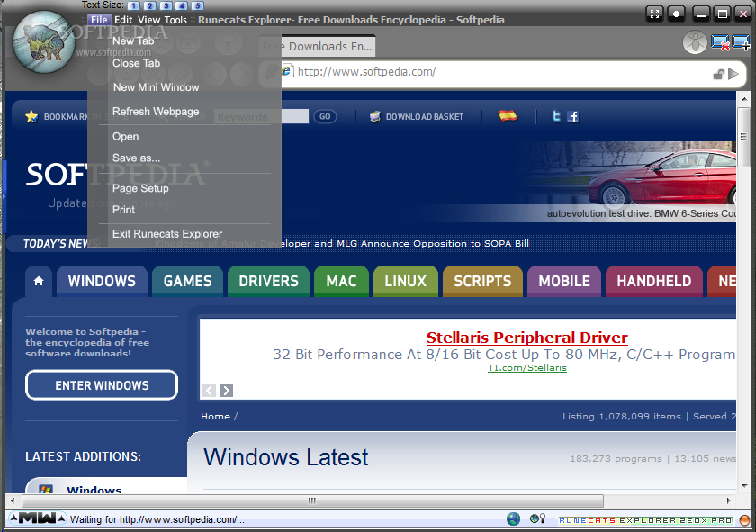This screenshot has width=756, height=532.
Task: Select Exit Runecats Explorer
Action: tap(167, 234)
